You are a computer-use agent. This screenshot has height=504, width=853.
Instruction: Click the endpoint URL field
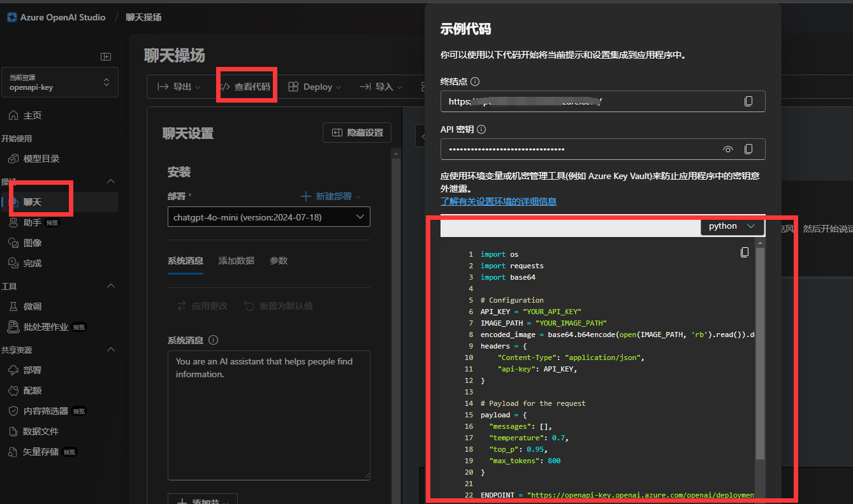(602, 101)
